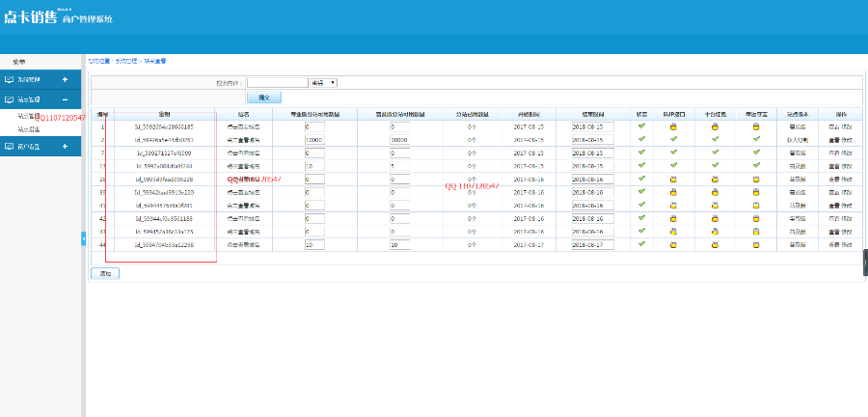
Task: Click the row number 35 cell
Action: point(102,192)
